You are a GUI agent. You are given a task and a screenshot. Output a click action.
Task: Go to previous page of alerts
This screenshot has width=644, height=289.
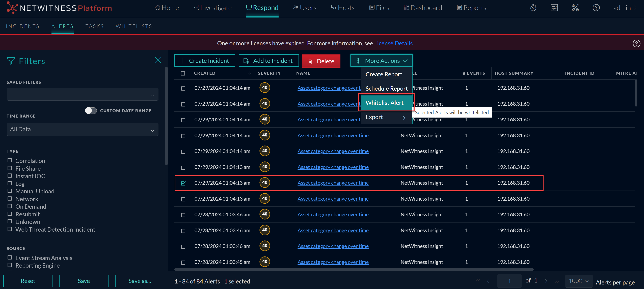[x=488, y=281]
